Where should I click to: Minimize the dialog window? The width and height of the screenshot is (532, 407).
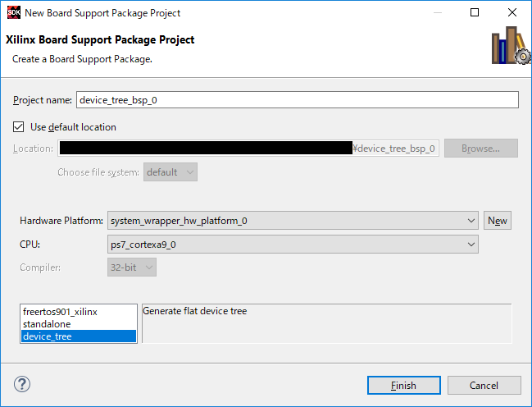(x=438, y=12)
